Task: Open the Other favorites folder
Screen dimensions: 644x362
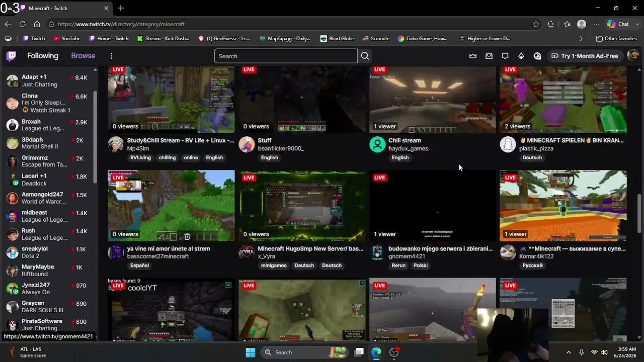Action: [616, 38]
